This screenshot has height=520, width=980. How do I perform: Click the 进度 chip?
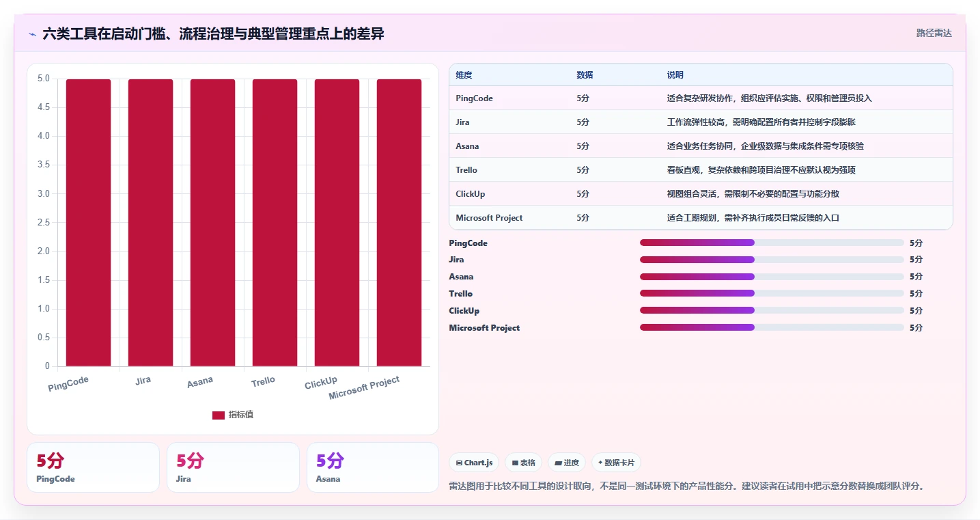coord(567,463)
